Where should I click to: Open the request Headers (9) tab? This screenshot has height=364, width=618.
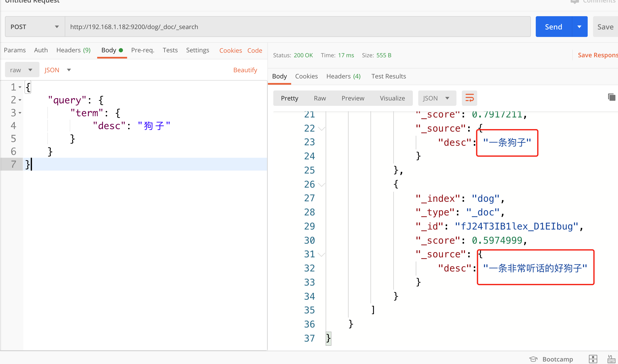[x=73, y=50]
